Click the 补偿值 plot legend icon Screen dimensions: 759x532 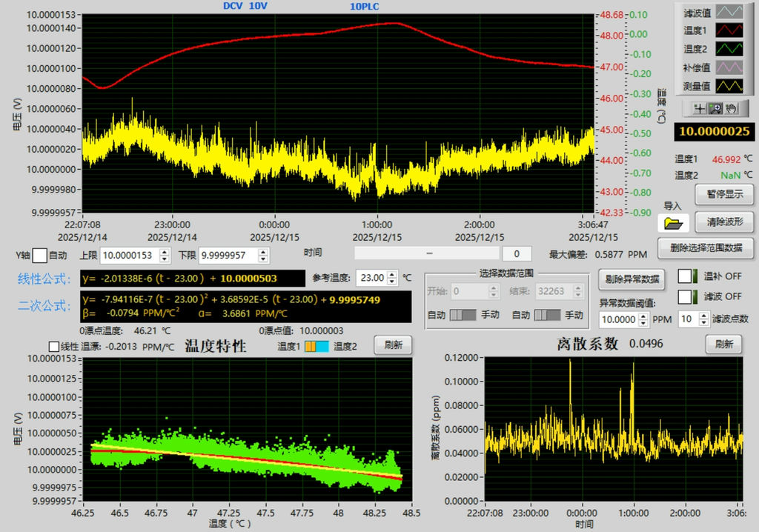pos(728,67)
